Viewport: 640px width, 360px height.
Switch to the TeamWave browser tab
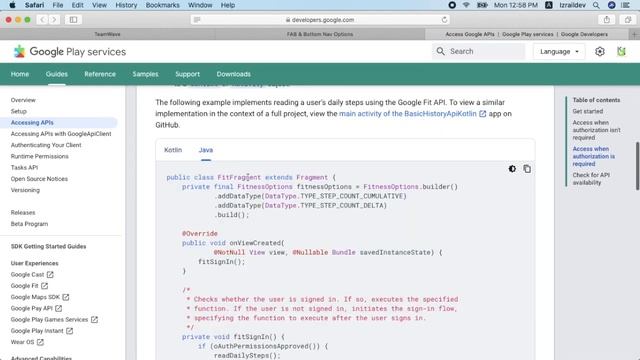107,34
